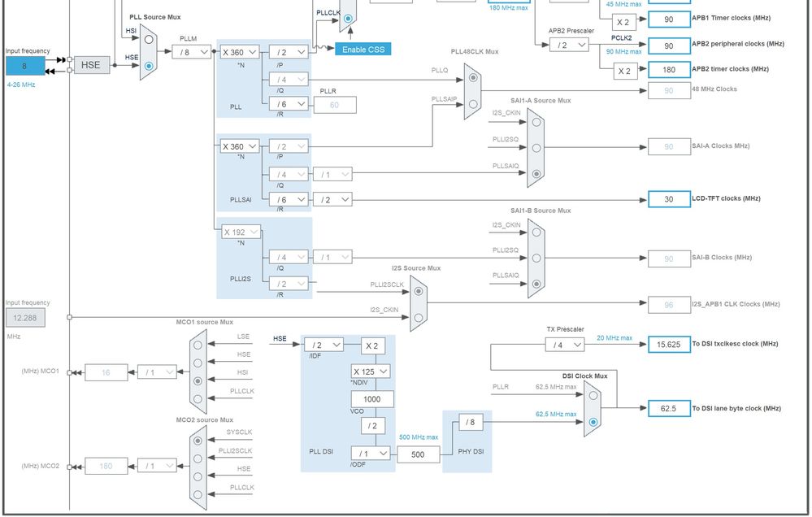Select PLLI2SQ in SAI1-A Source Mux
Image resolution: width=812 pixels, height=517 pixels.
click(536, 148)
